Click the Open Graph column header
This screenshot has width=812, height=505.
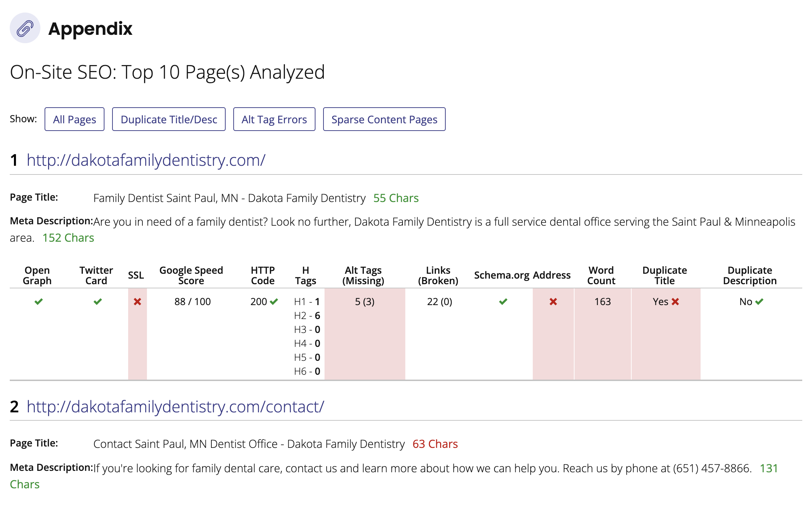[37, 275]
